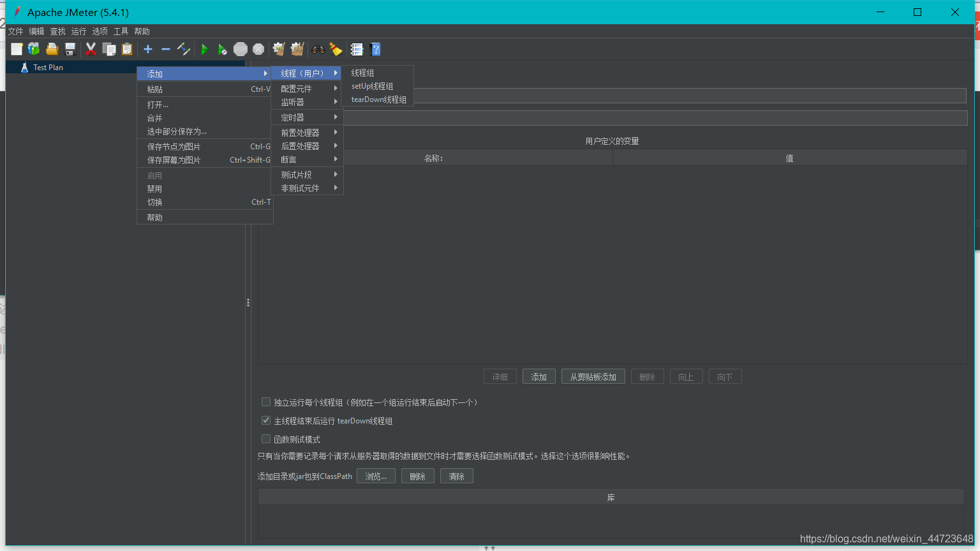Toggle 独立运行每个线程组 checkbox
980x551 pixels.
click(266, 402)
